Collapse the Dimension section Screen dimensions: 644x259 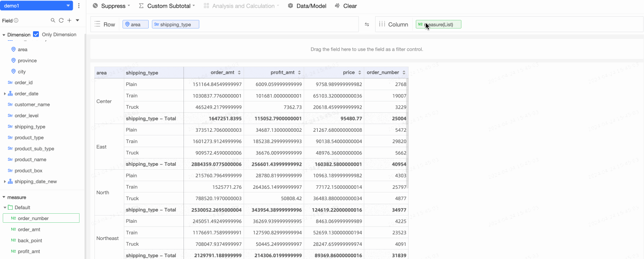click(4, 35)
